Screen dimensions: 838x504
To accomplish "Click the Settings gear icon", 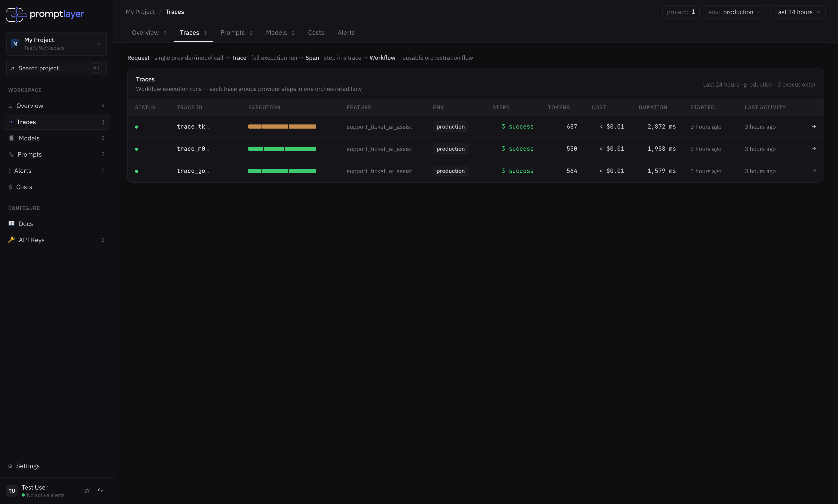I will (10, 466).
